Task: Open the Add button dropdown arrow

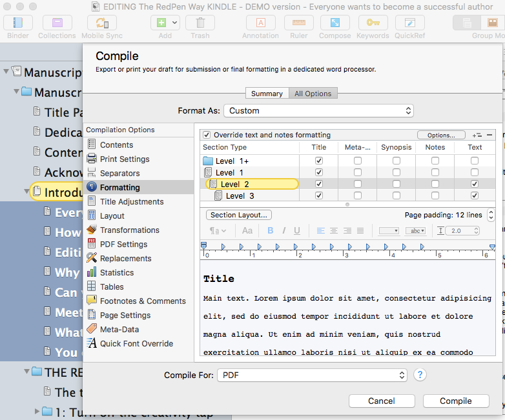Action: click(174, 23)
